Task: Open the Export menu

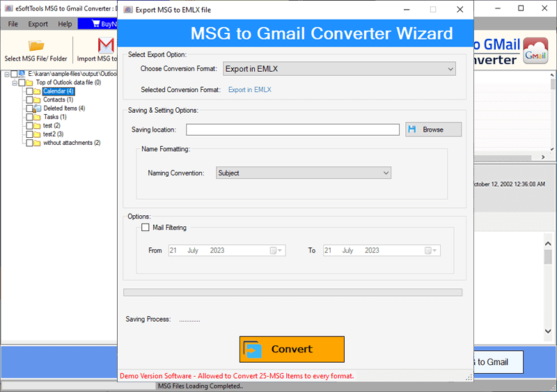Action: [38, 24]
